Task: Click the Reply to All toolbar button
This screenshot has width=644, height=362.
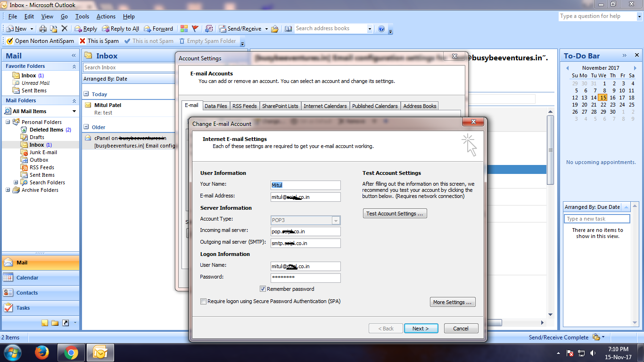Action: tap(121, 29)
